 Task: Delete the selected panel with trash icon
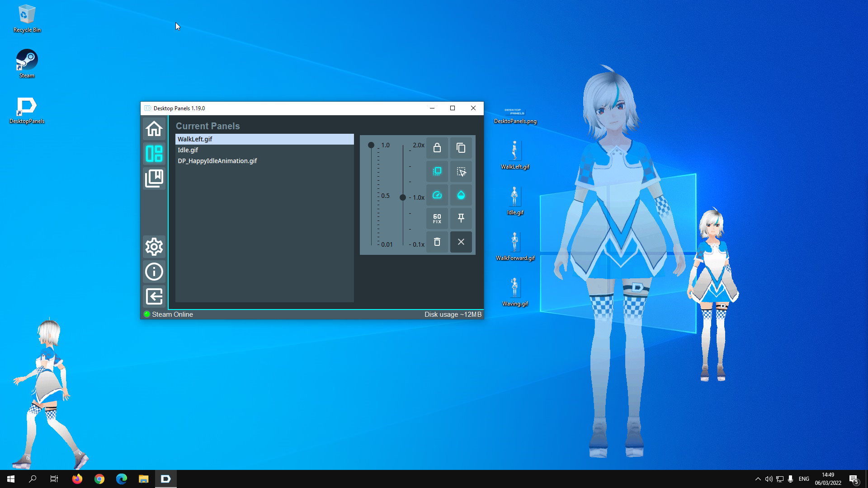437,242
